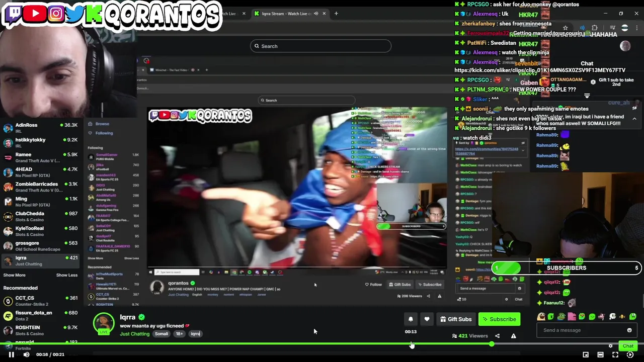Click the playback time 00:16 / 00:21
This screenshot has height=362, width=644.
pos(50,354)
